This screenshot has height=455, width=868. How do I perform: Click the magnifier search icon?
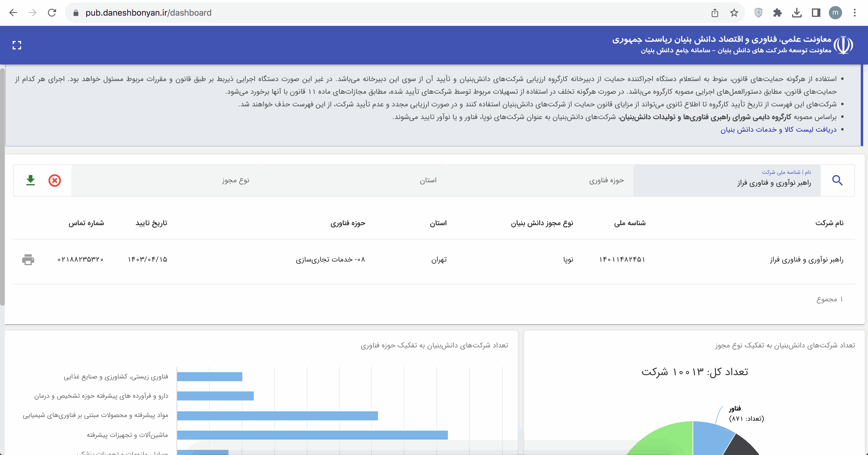click(x=837, y=180)
